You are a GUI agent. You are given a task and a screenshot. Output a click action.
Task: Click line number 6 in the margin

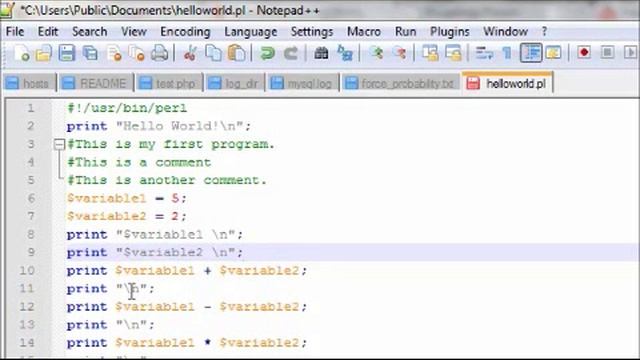(31, 198)
